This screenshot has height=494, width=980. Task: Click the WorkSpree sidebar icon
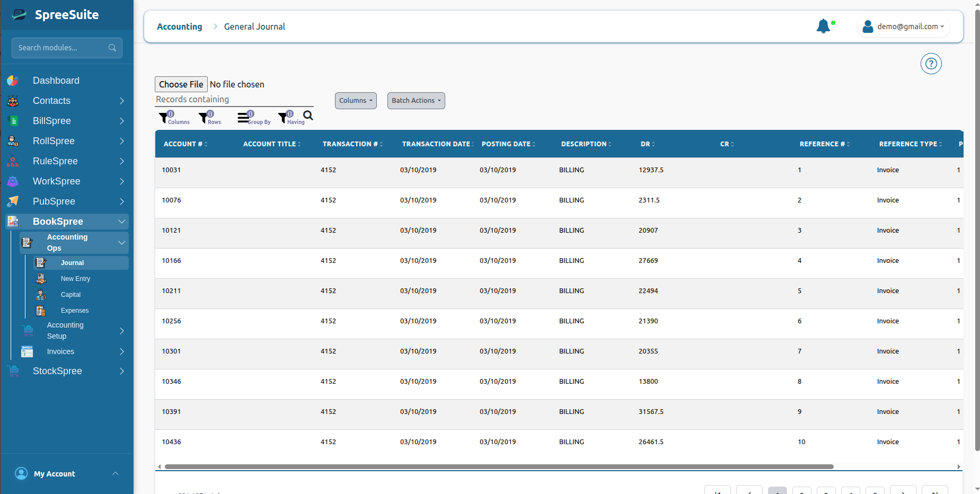13,181
